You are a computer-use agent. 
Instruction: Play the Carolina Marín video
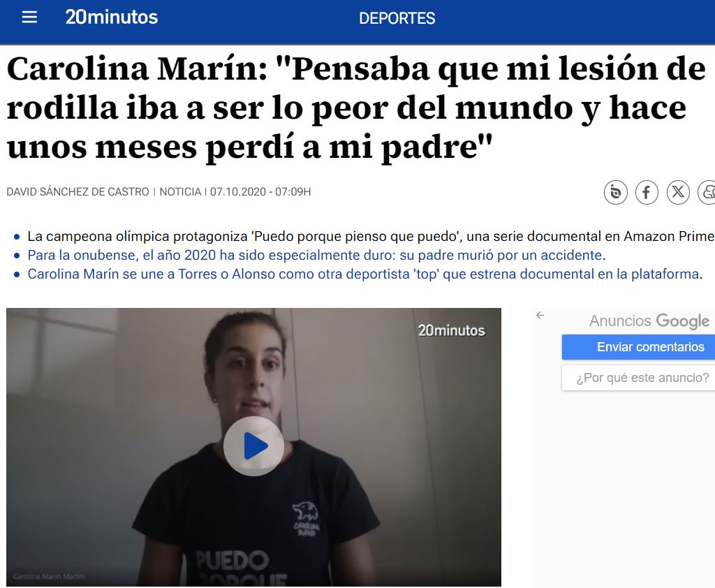(254, 446)
